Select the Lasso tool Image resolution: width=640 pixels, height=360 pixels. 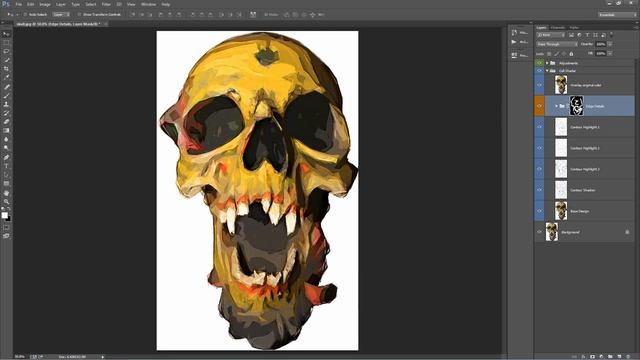[x=6, y=51]
